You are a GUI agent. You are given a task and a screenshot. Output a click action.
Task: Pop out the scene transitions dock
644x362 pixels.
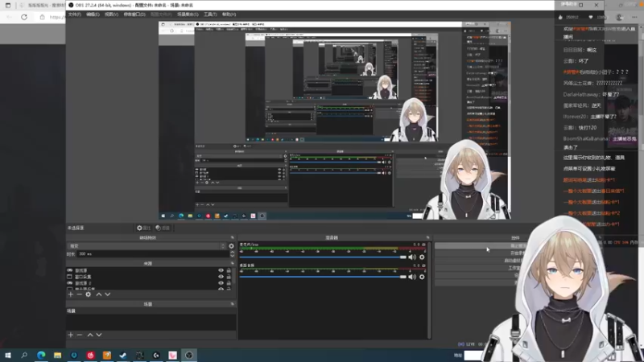coord(232,237)
